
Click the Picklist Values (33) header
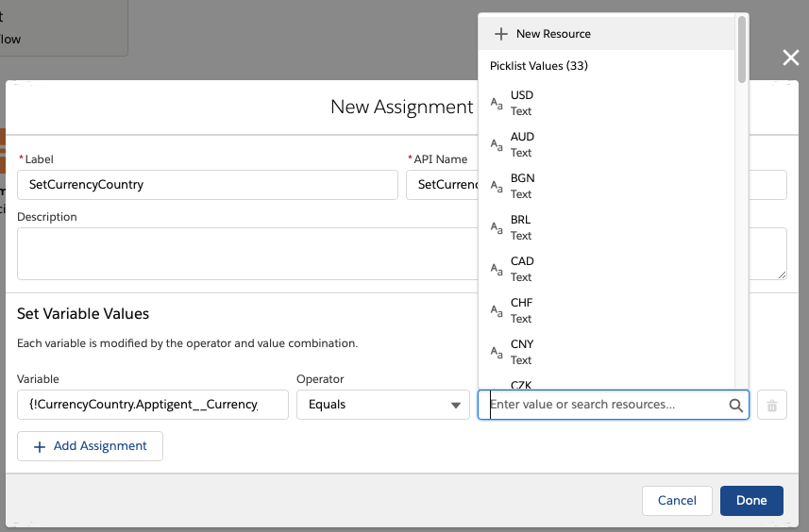point(539,66)
